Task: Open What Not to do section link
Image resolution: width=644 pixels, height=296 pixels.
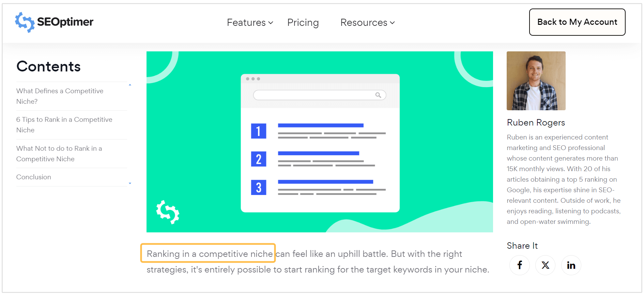Action: (59, 153)
